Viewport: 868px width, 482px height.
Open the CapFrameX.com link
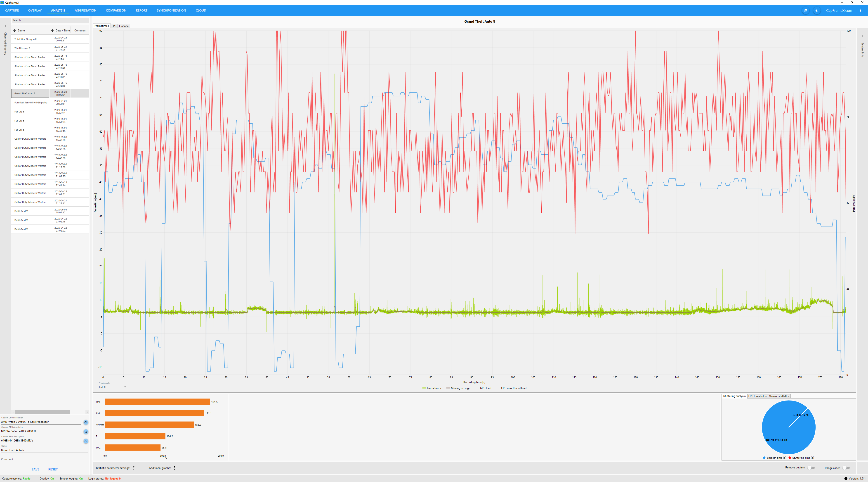tap(839, 10)
